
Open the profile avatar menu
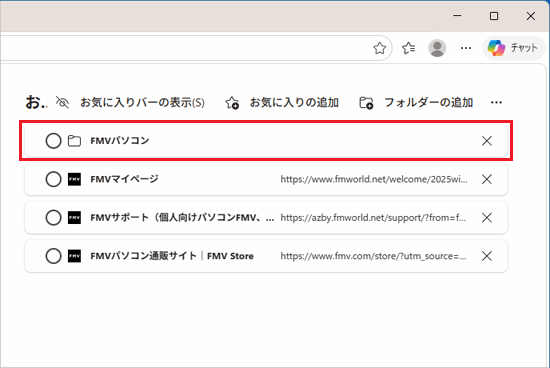(437, 48)
